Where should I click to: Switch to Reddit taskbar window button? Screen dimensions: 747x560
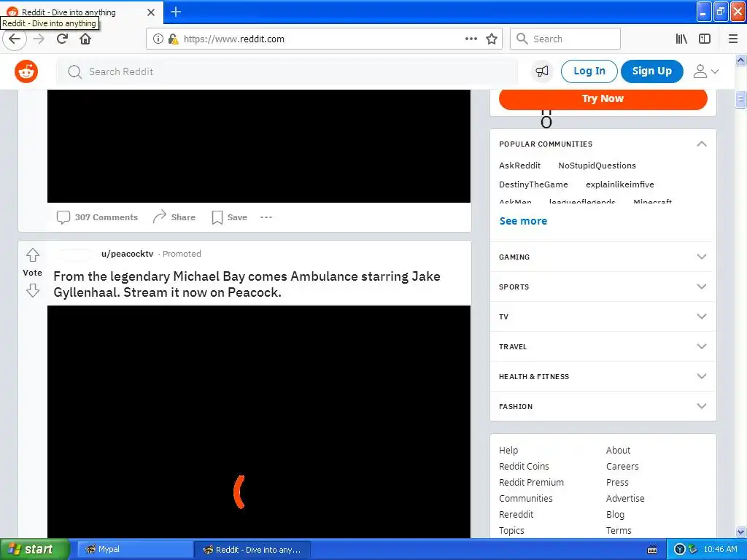point(252,550)
